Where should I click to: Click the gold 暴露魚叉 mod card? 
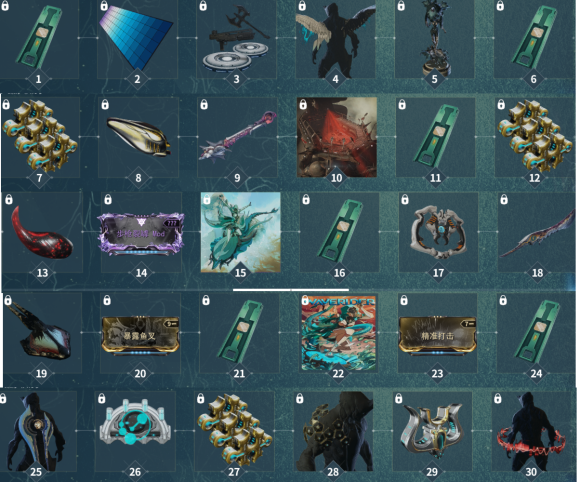tap(141, 335)
